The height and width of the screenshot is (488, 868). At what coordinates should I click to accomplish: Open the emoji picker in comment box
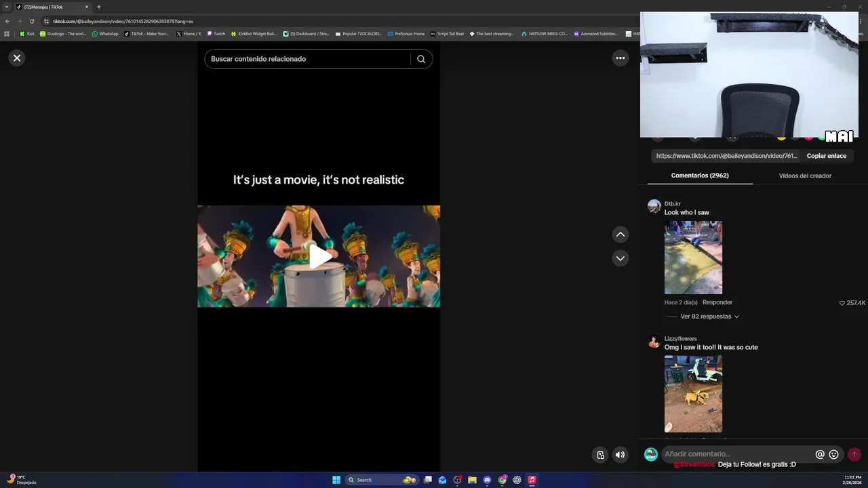[833, 454]
